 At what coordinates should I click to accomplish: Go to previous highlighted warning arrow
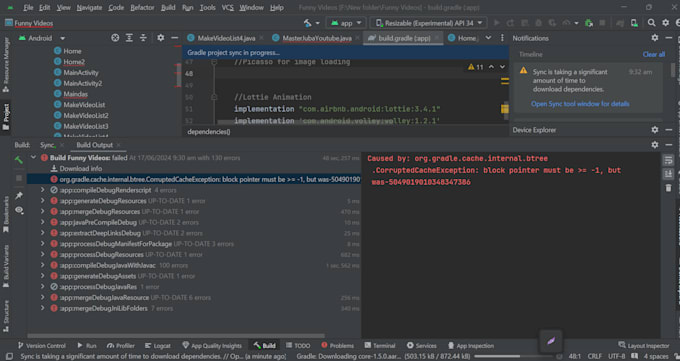(491, 67)
